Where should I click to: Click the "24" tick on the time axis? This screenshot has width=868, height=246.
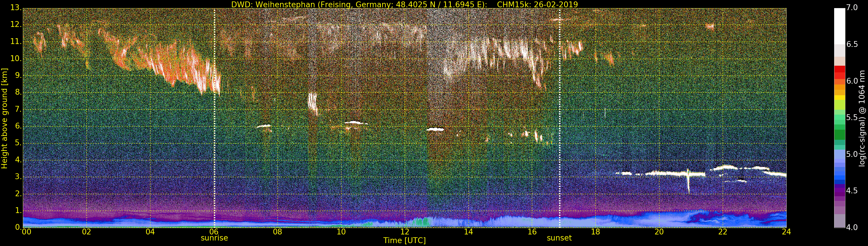point(786,232)
